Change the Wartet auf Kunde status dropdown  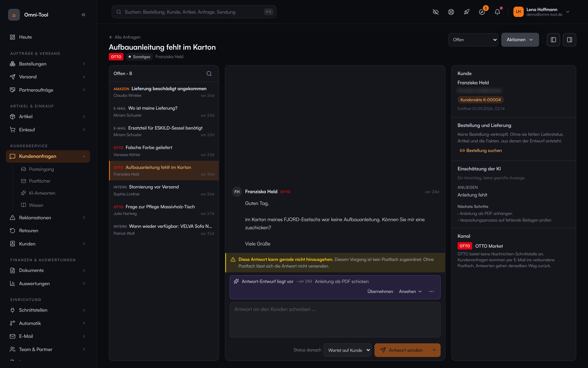347,350
